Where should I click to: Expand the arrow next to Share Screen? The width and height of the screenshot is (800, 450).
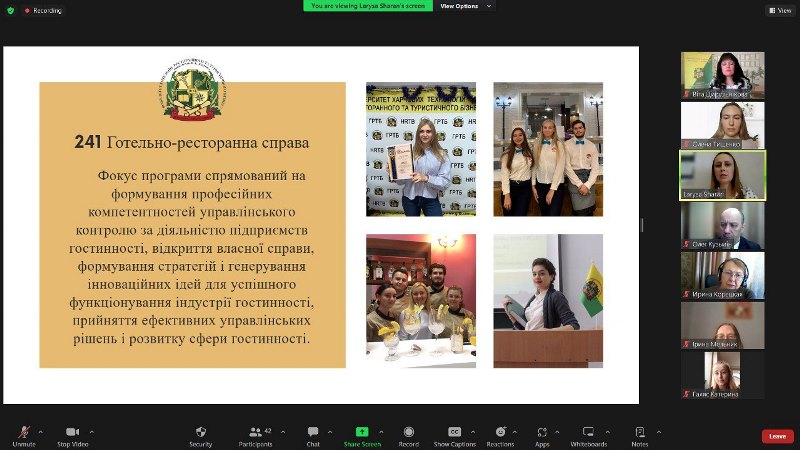pyautogui.click(x=381, y=432)
